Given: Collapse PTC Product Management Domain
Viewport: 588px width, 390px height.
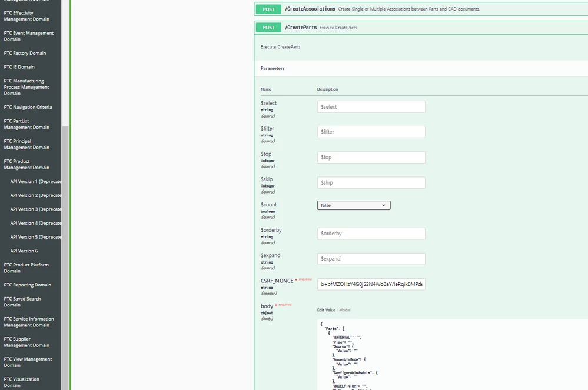Looking at the screenshot, I should point(26,165).
